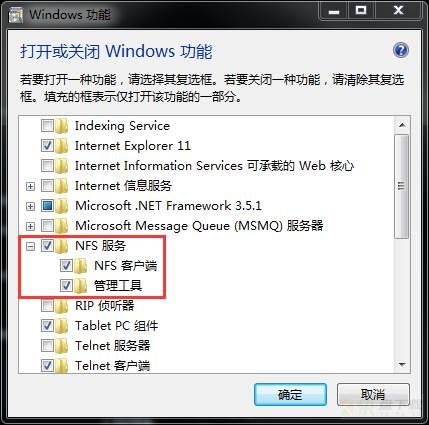Enable the Indexing Service checkbox
The height and width of the screenshot is (425, 429).
pos(47,126)
